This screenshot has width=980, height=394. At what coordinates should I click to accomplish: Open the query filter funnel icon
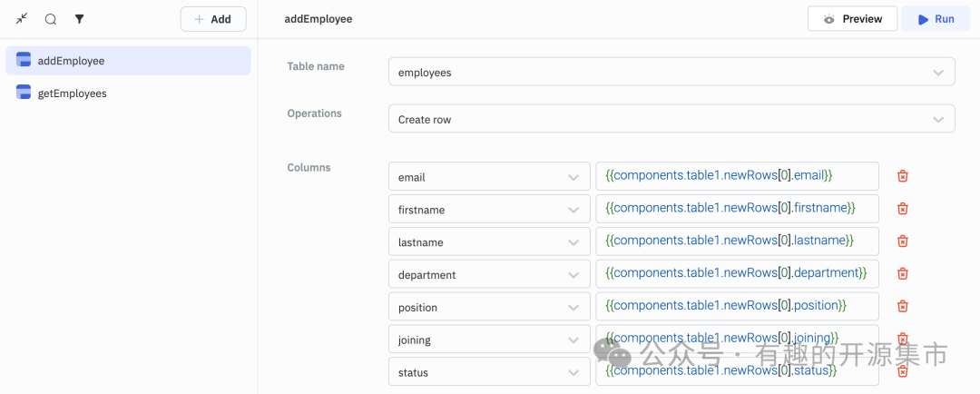click(x=79, y=19)
